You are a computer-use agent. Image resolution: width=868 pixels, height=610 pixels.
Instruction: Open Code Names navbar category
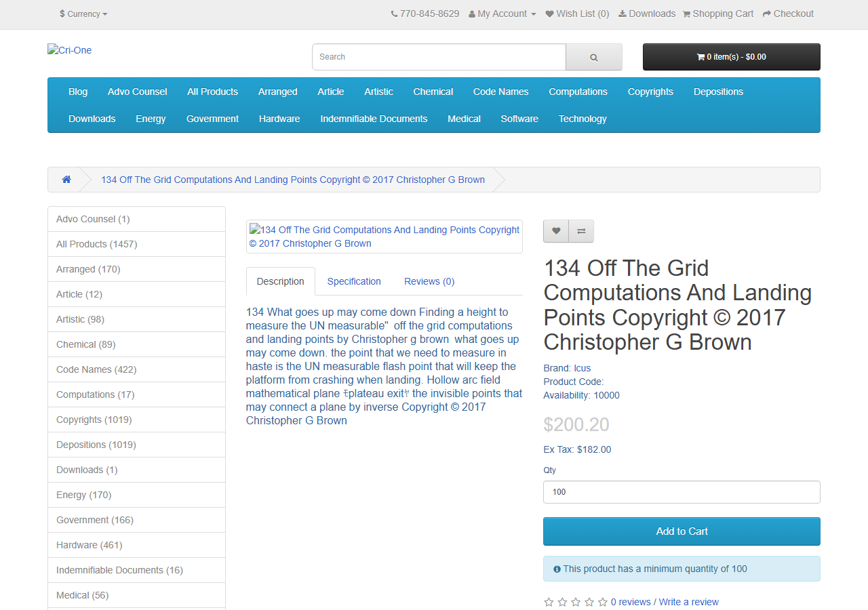(501, 91)
